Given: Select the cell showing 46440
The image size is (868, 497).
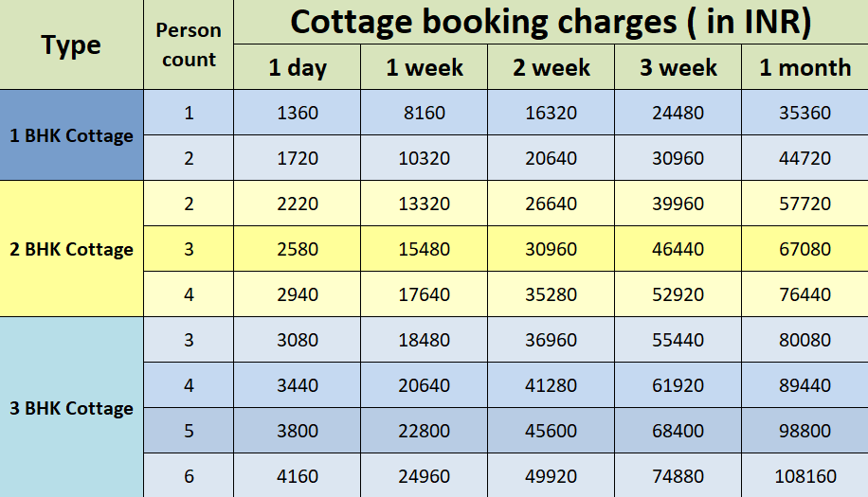Looking at the screenshot, I should [x=678, y=249].
